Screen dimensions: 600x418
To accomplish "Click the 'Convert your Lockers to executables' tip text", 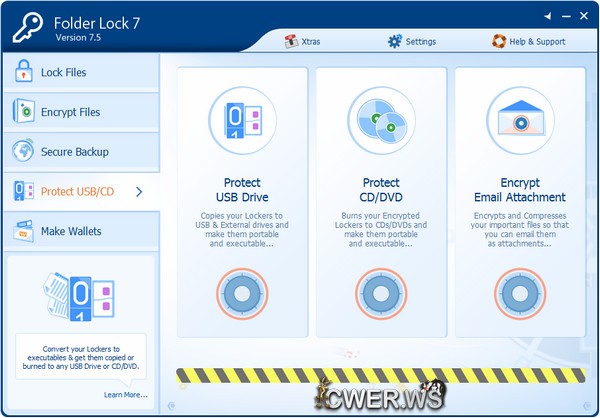I will pyautogui.click(x=81, y=358).
